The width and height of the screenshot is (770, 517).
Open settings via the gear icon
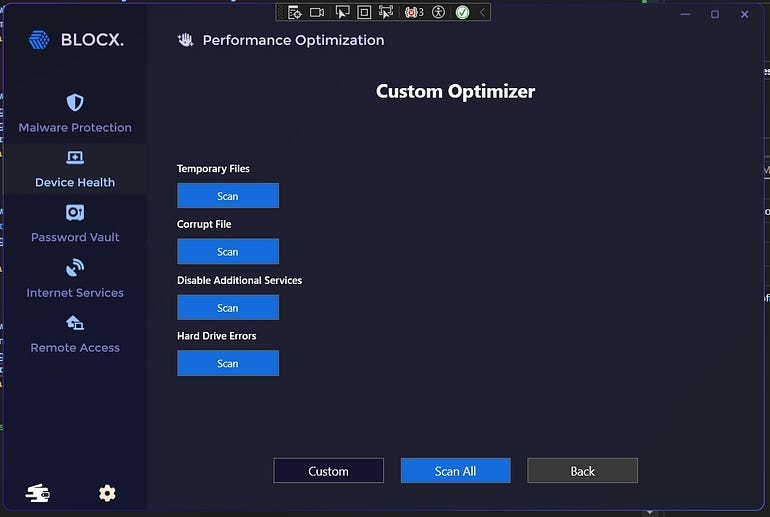coord(107,493)
